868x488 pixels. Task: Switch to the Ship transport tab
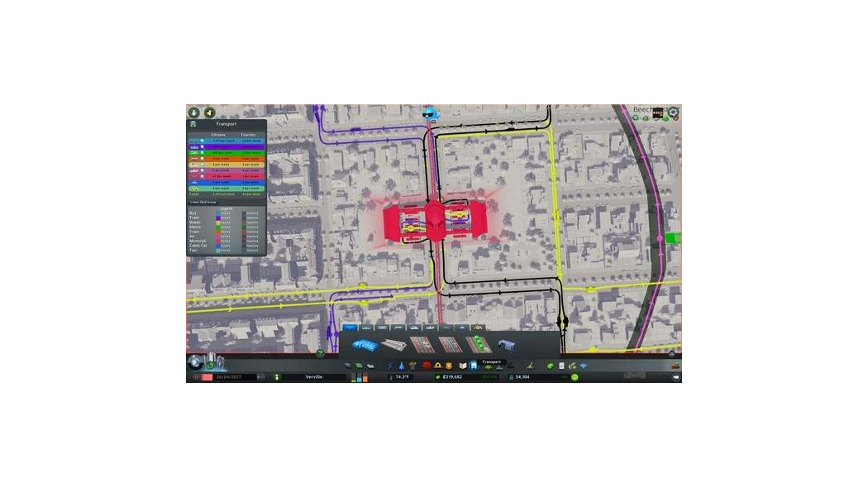[414, 327]
